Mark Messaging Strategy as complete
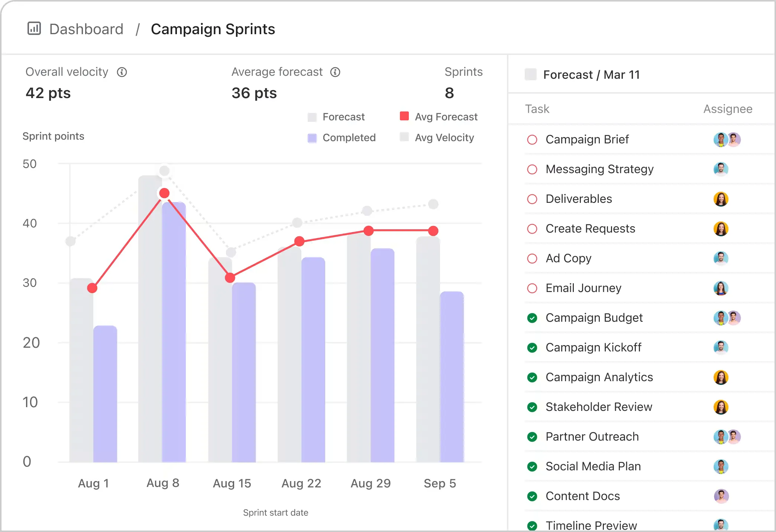 pyautogui.click(x=532, y=169)
